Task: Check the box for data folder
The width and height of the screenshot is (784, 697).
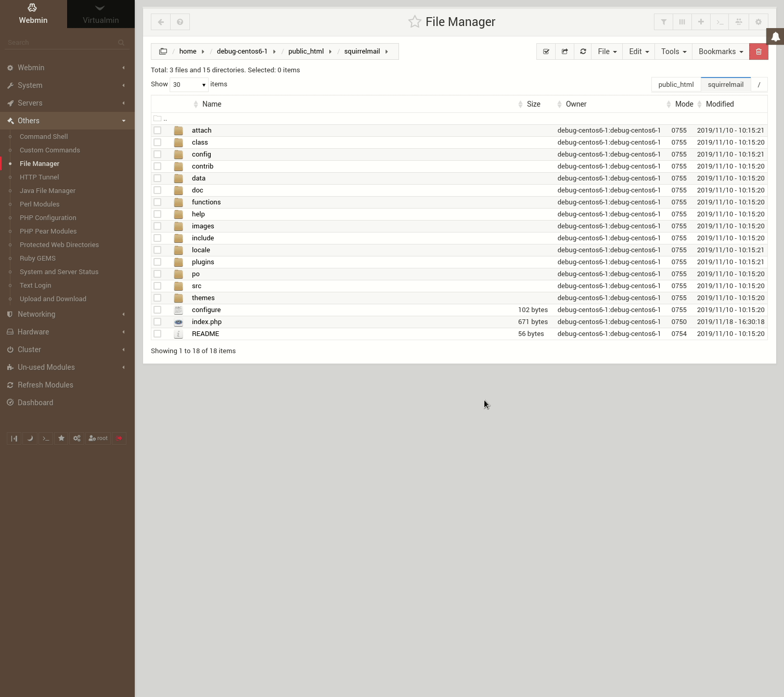Action: [158, 178]
